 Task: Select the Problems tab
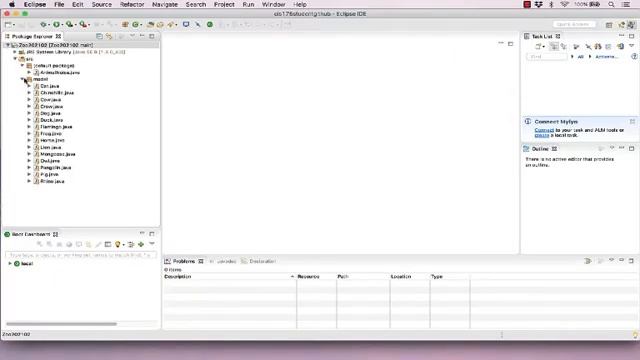[x=184, y=261]
